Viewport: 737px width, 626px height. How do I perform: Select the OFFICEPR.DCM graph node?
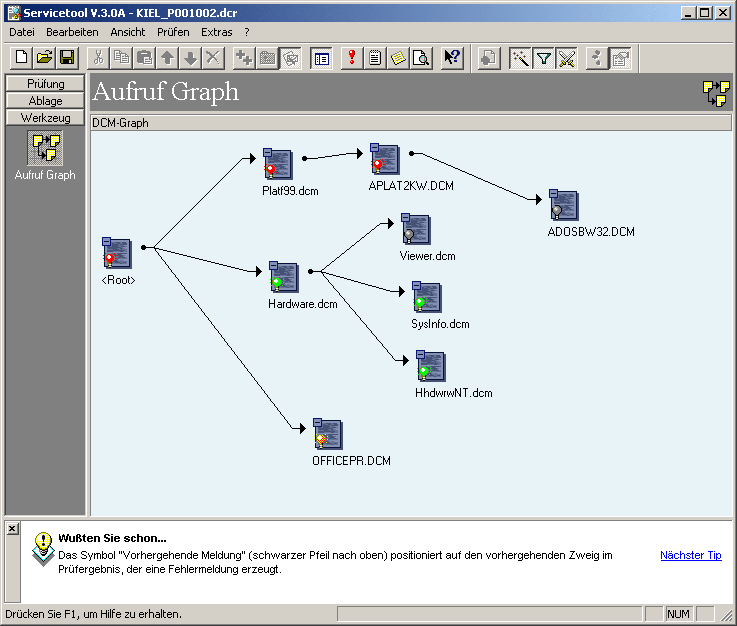click(328, 435)
